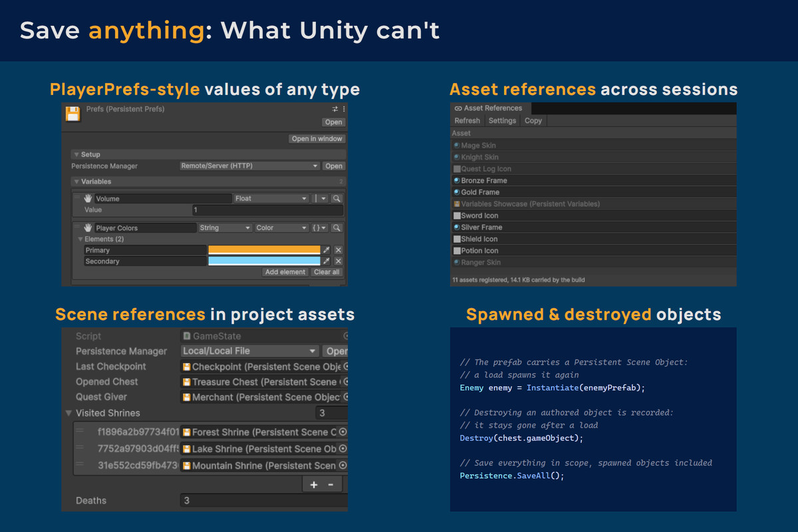798x532 pixels.
Task: Click the sphere icon next to Silver Frame
Action: click(457, 227)
